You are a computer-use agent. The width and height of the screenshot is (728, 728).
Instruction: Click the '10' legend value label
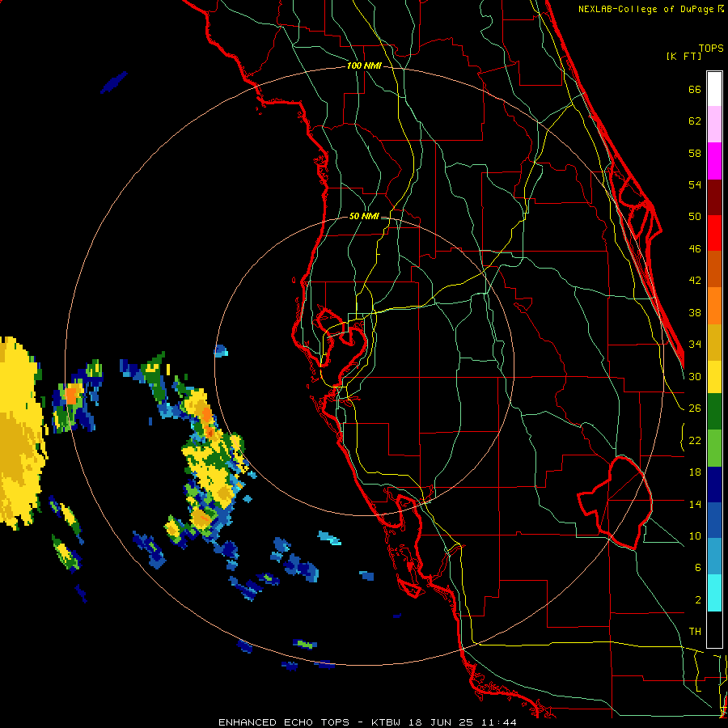coord(695,536)
